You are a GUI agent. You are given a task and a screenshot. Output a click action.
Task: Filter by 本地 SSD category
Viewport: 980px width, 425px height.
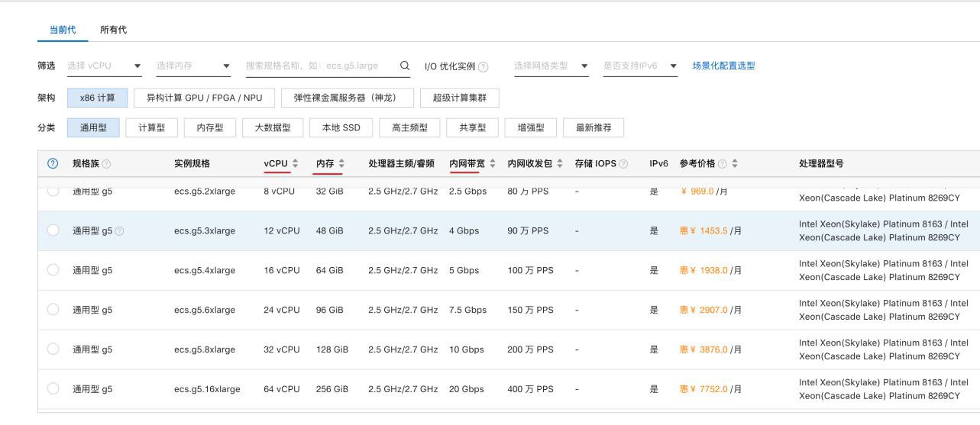341,128
